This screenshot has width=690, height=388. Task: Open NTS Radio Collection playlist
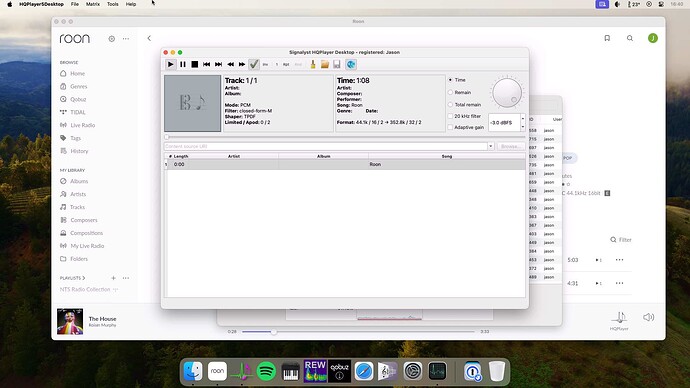(85, 289)
